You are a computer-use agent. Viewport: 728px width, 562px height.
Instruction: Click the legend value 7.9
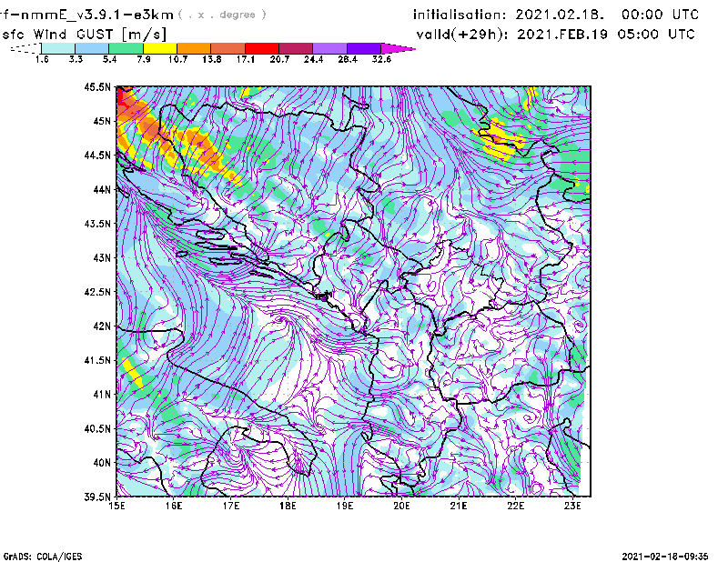(x=144, y=59)
